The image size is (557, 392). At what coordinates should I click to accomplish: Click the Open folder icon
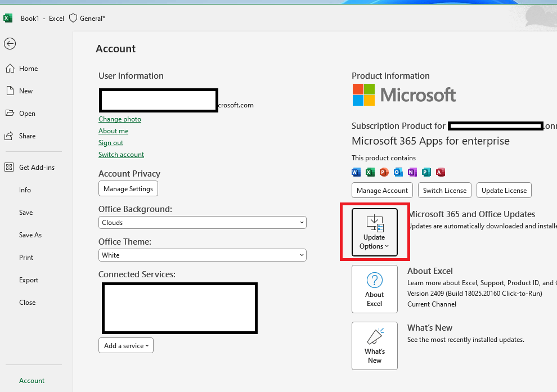10,113
